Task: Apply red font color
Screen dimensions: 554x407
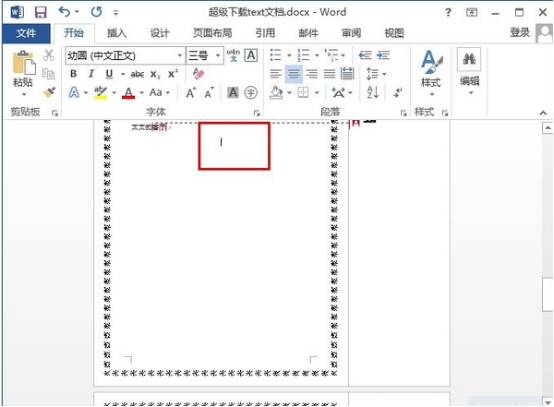Action: 128,93
